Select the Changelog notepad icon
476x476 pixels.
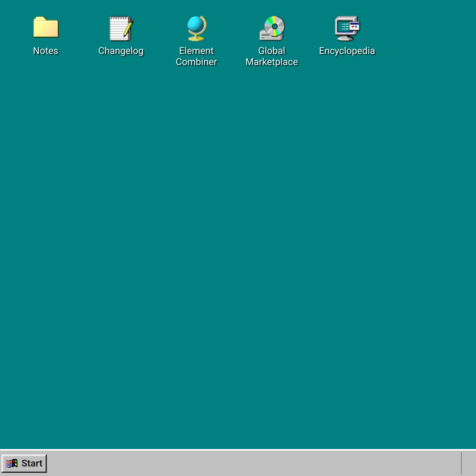pyautogui.click(x=121, y=28)
